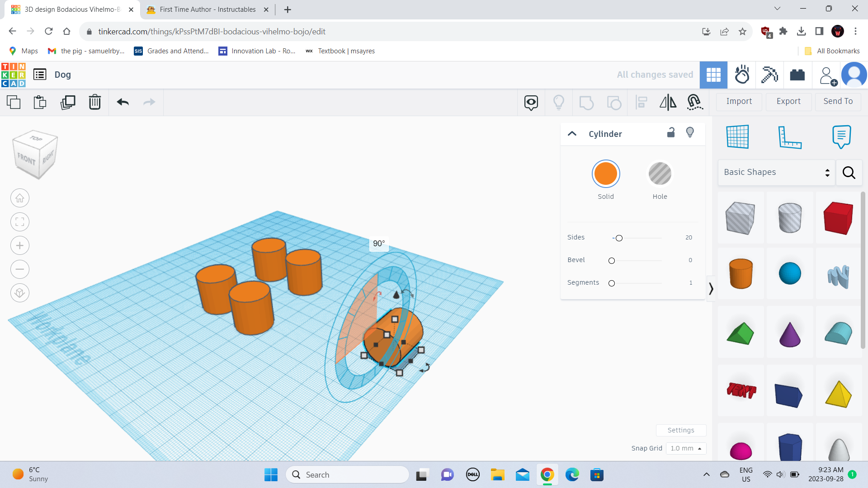Click the Mirror/Flip tool icon
The image size is (868, 488).
tap(667, 102)
